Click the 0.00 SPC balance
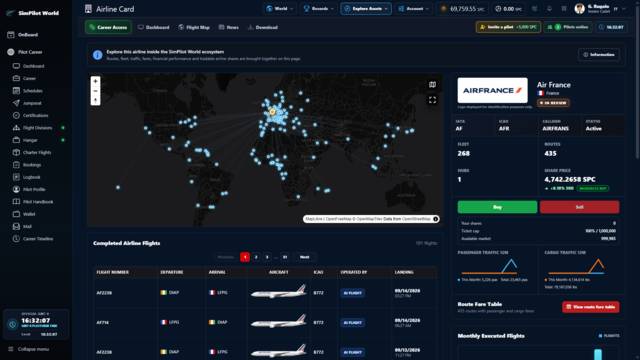This screenshot has width=640, height=360. (509, 9)
